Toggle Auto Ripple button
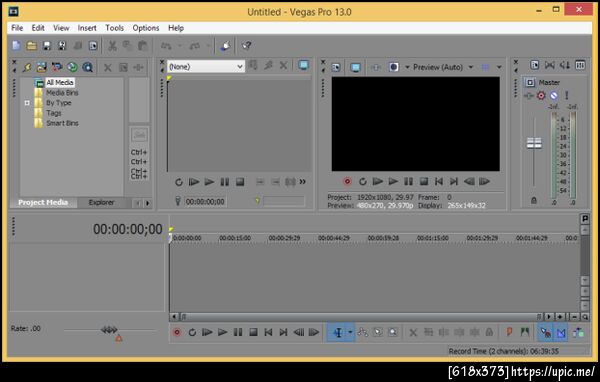 point(578,332)
